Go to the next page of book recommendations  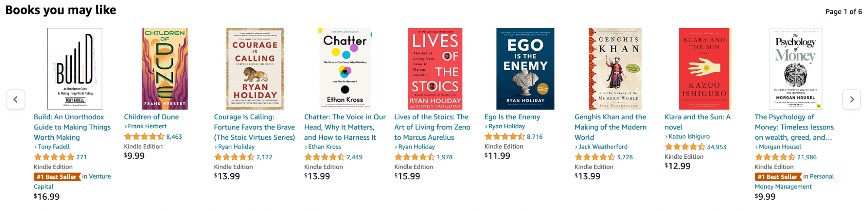tap(851, 99)
